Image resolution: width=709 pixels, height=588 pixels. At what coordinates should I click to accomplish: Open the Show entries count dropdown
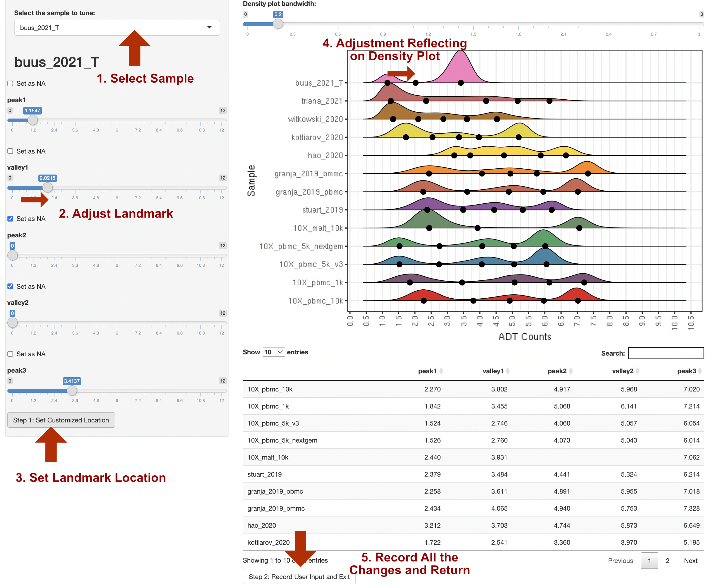point(273,352)
